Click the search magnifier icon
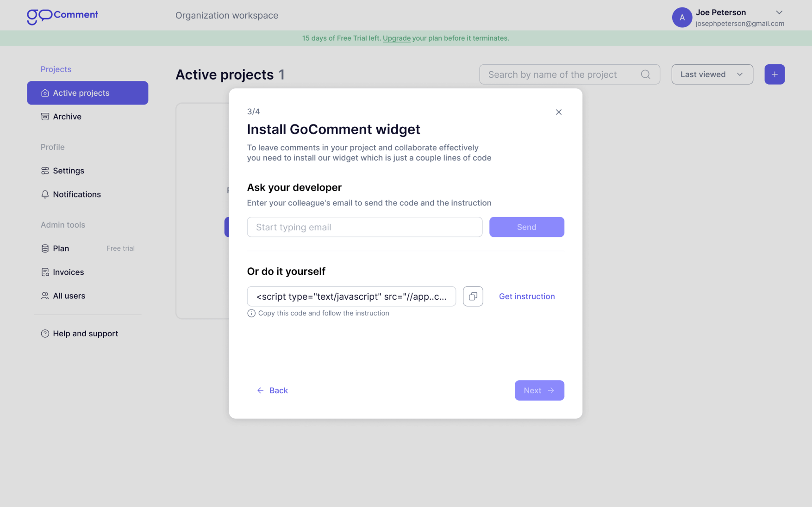The width and height of the screenshot is (812, 507). pos(645,74)
